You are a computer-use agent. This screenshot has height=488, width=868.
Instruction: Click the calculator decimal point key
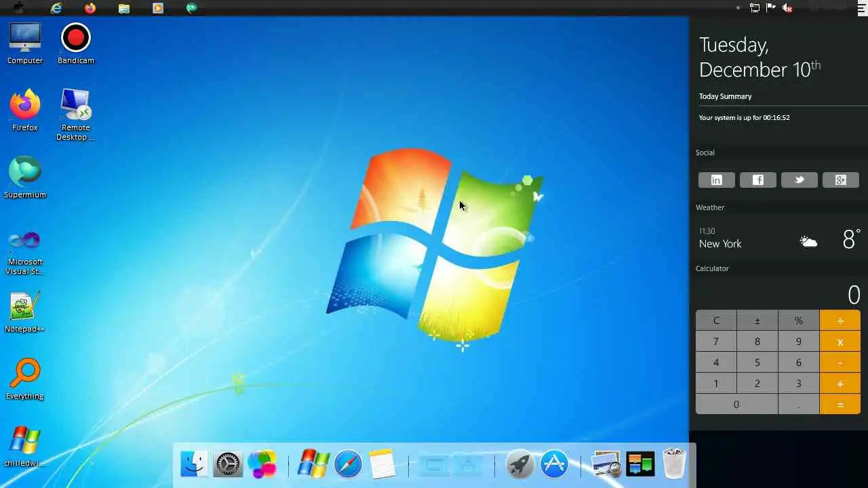[x=799, y=405]
